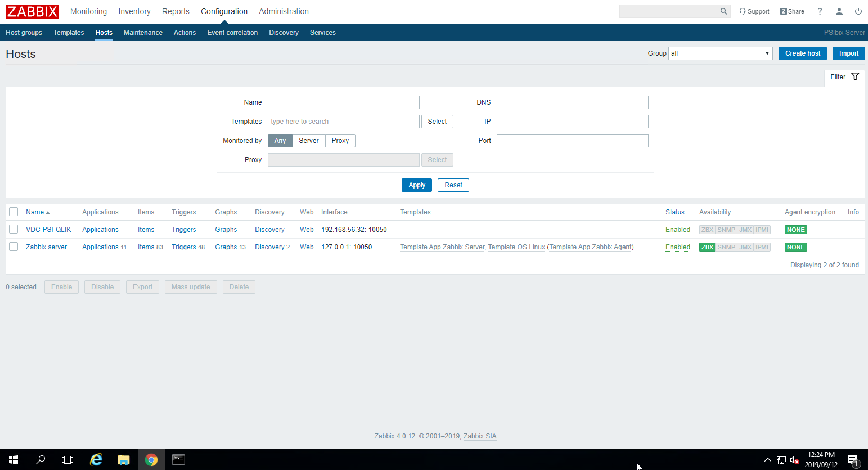Click the Import button
This screenshot has width=868, height=470.
tap(849, 53)
